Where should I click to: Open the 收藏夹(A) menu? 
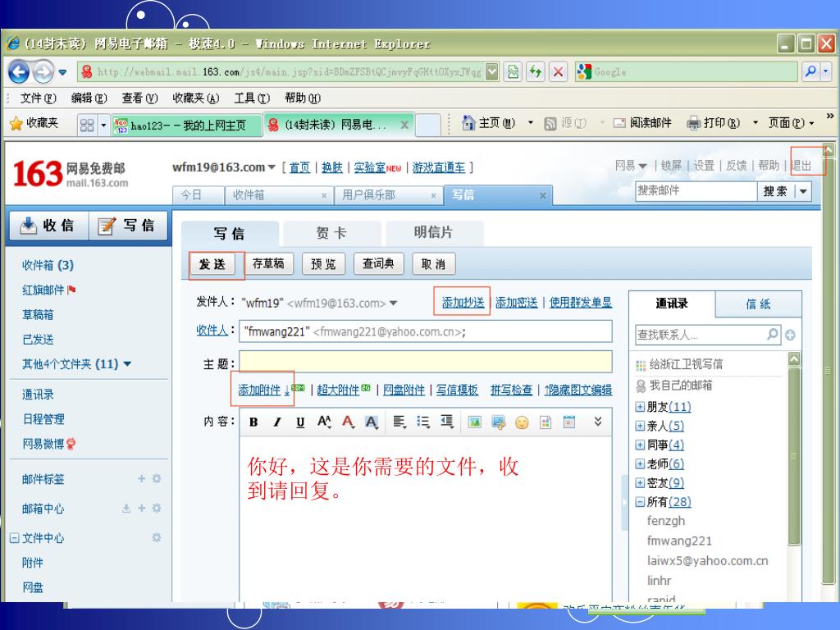point(195,98)
